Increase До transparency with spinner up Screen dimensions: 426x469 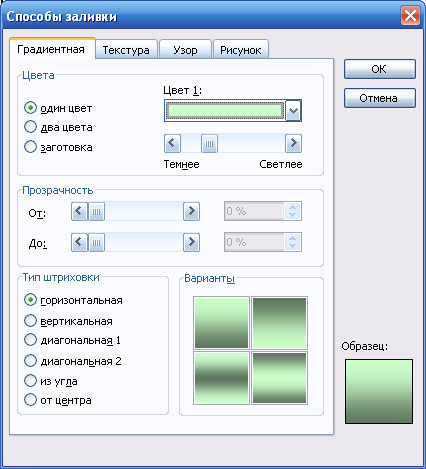pos(293,238)
